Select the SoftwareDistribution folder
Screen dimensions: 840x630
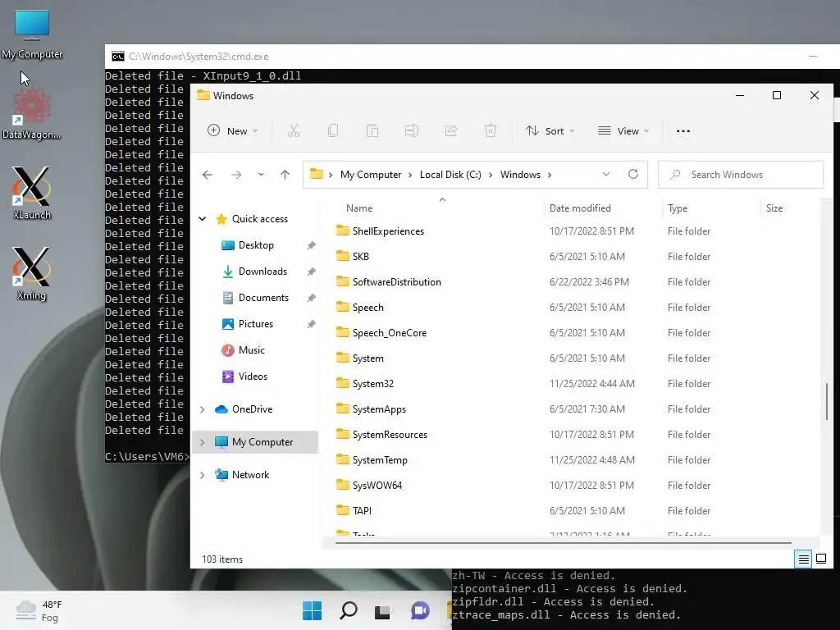click(396, 282)
